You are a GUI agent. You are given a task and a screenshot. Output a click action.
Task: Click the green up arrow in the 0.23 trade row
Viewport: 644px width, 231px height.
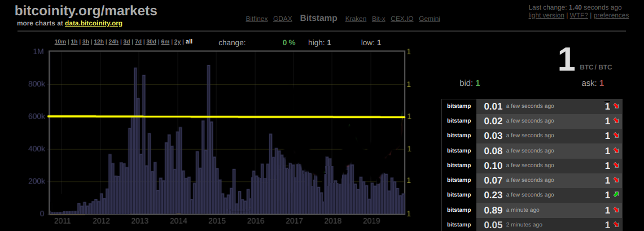616,195
